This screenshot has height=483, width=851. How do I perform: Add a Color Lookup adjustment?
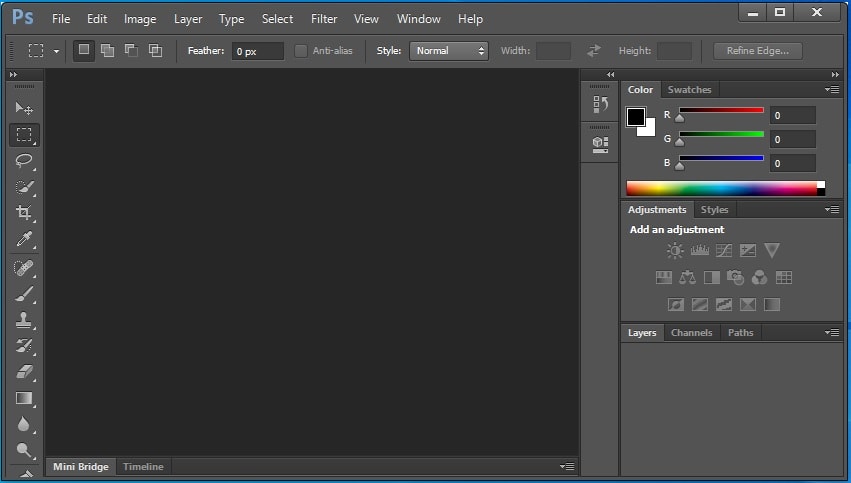click(x=784, y=278)
